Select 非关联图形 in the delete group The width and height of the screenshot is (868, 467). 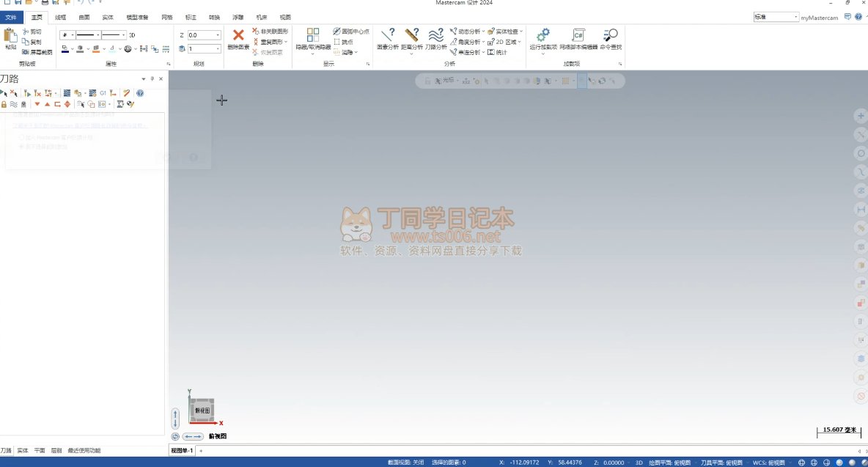270,32
